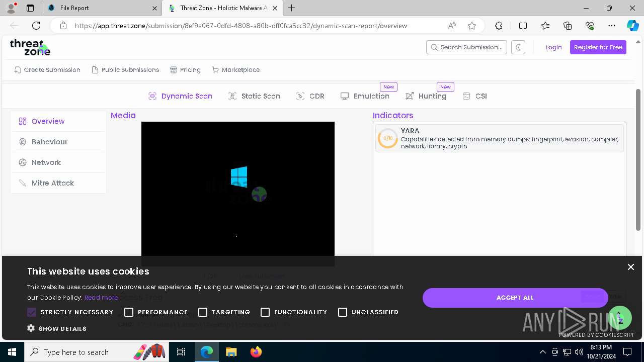Switch to Static Scan tab

(254, 96)
